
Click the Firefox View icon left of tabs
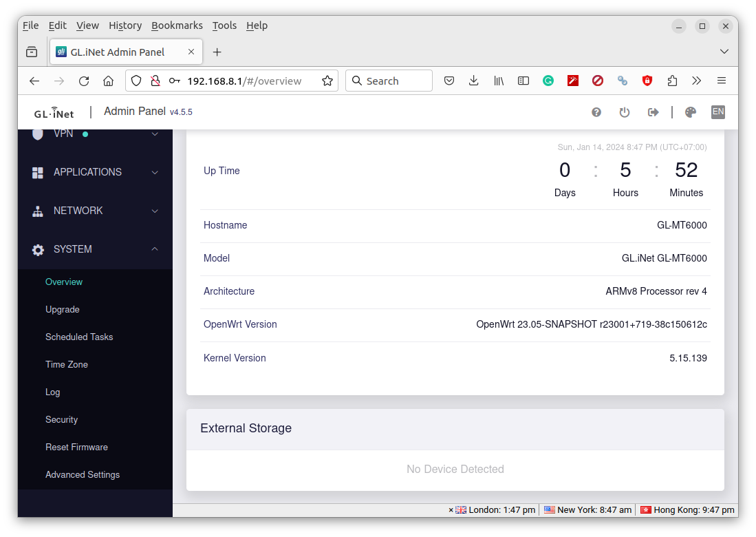pos(32,52)
